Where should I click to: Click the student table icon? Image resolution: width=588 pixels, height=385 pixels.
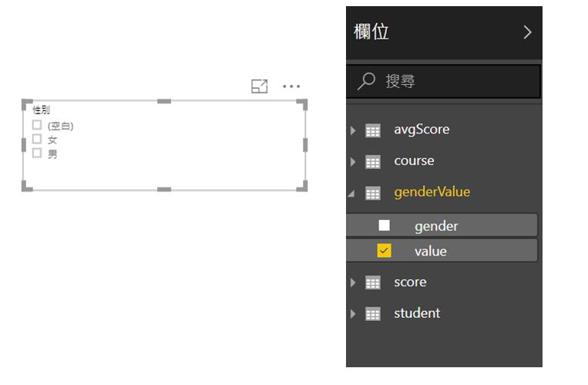pyautogui.click(x=373, y=314)
